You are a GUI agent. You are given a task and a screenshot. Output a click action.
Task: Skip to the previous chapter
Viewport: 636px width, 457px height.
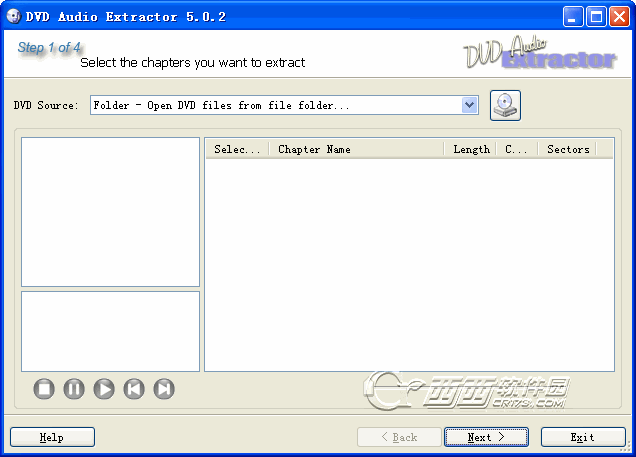click(x=134, y=389)
